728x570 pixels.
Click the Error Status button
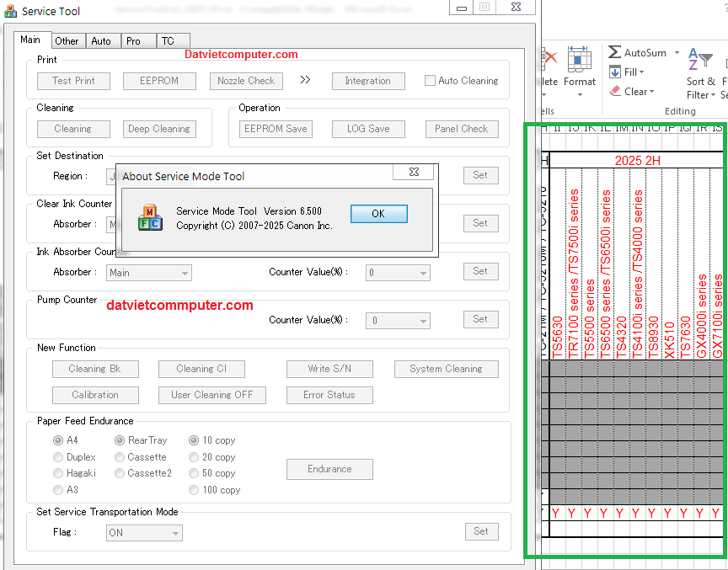tap(329, 395)
